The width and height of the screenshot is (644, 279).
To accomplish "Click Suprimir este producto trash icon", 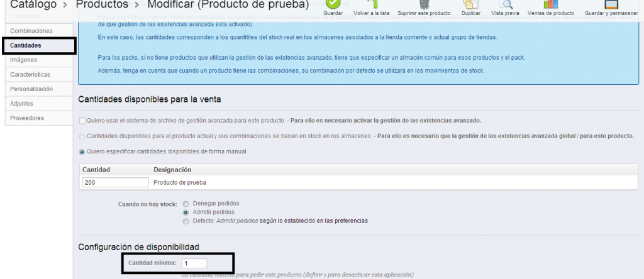I will click(423, 4).
